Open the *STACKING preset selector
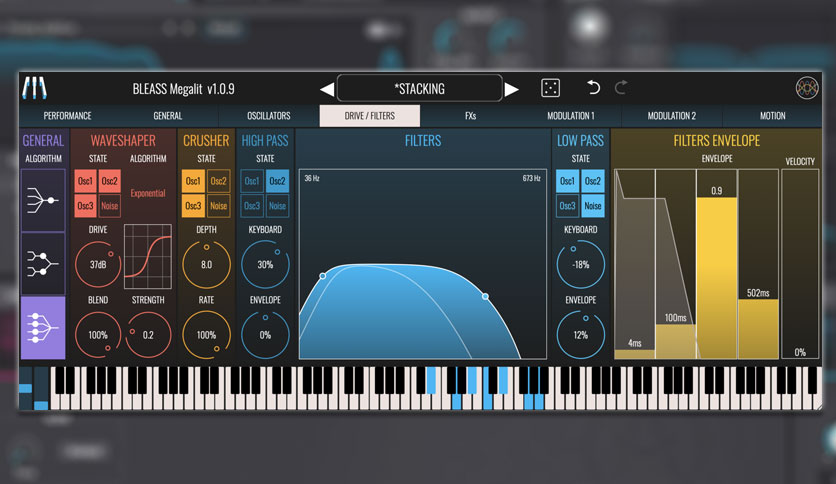 420,88
